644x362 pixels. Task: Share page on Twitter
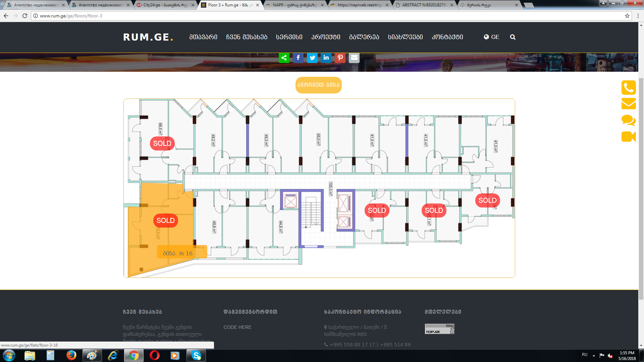[312, 58]
